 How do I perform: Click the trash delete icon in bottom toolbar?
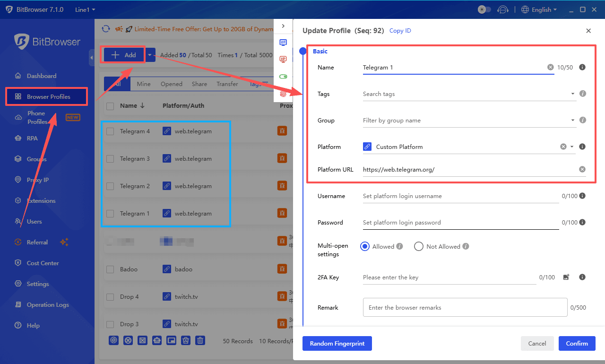tap(200, 340)
